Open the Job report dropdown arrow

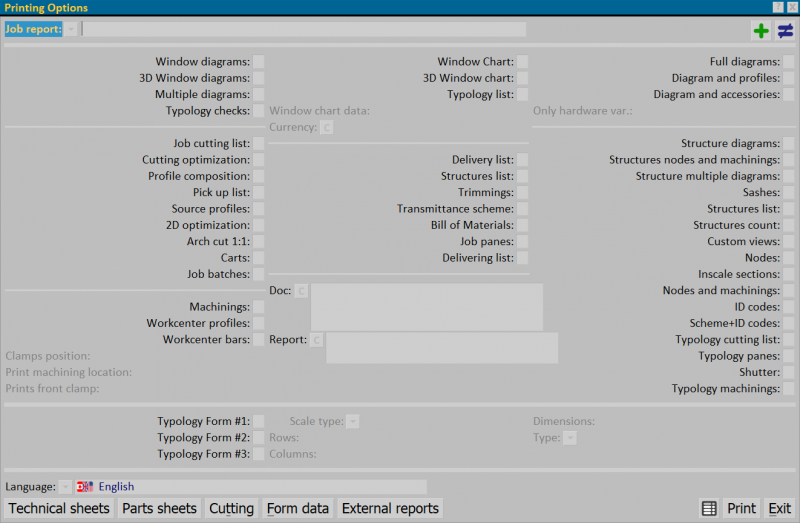click(x=71, y=29)
